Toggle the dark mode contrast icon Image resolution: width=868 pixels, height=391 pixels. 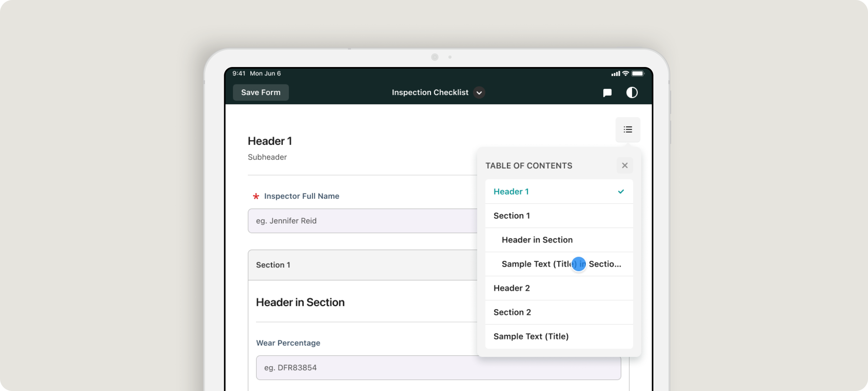coord(632,93)
